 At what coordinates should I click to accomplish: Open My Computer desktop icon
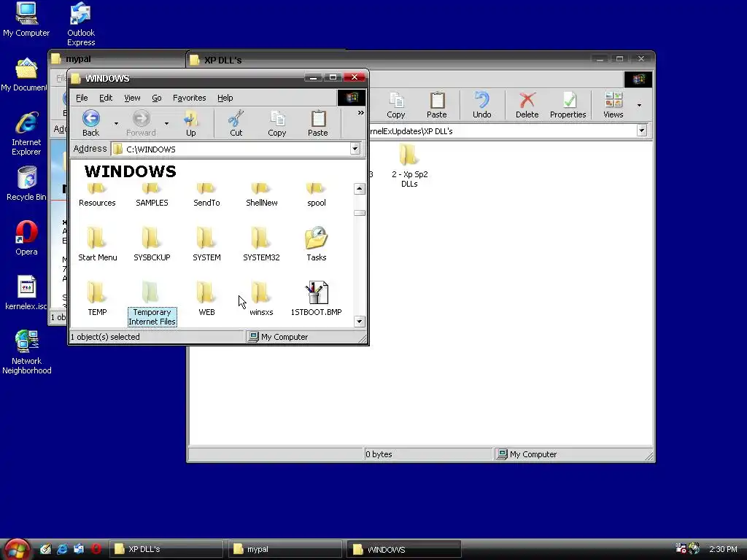click(26, 19)
